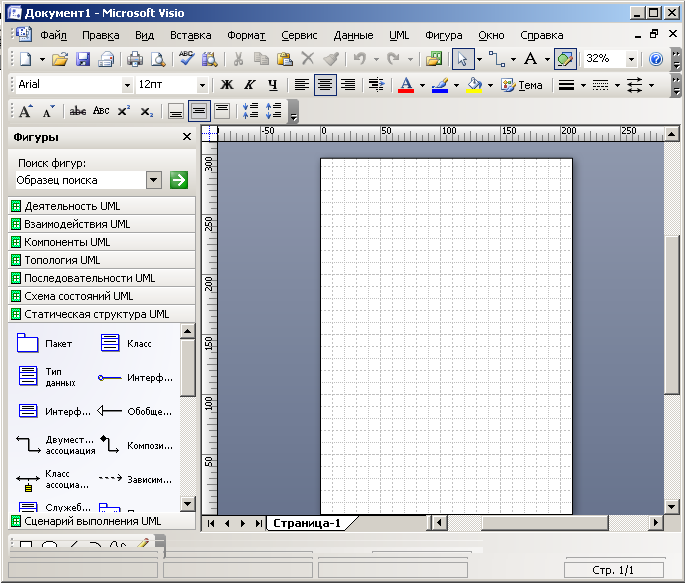Open the Файл menu

coord(53,35)
